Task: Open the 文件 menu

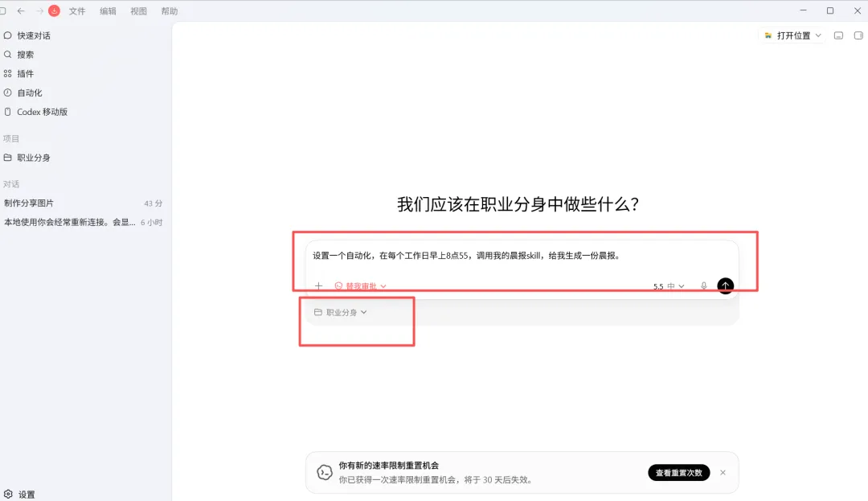Action: 77,11
